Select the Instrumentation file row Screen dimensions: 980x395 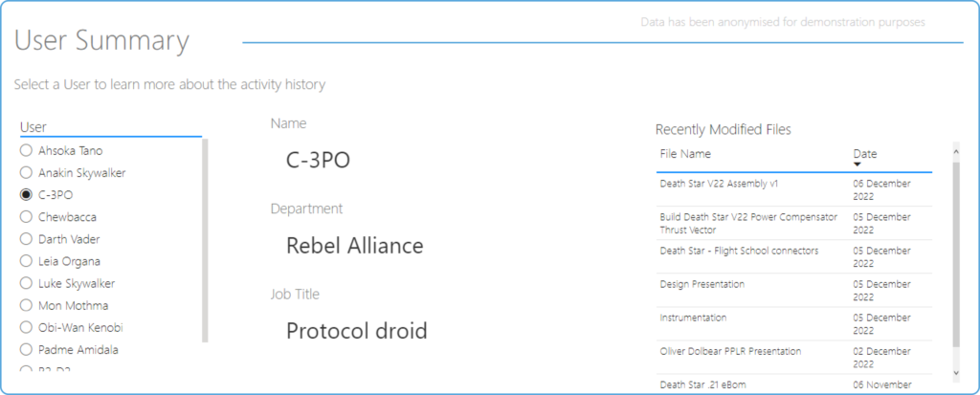click(x=793, y=324)
